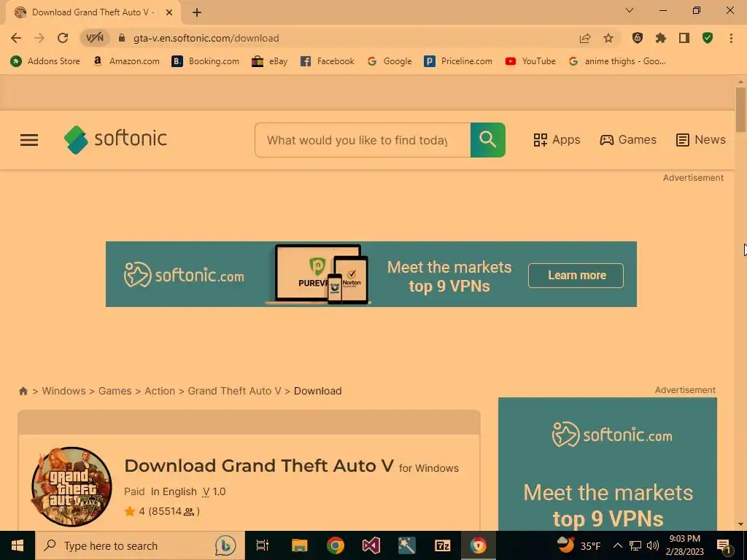Open the Addons Store bookmark
This screenshot has width=747, height=560.
click(45, 61)
